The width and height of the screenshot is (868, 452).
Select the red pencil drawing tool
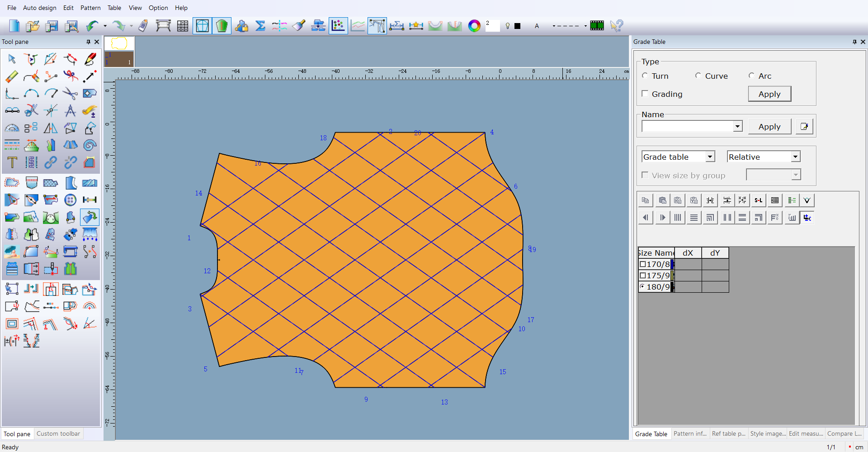pos(90,59)
